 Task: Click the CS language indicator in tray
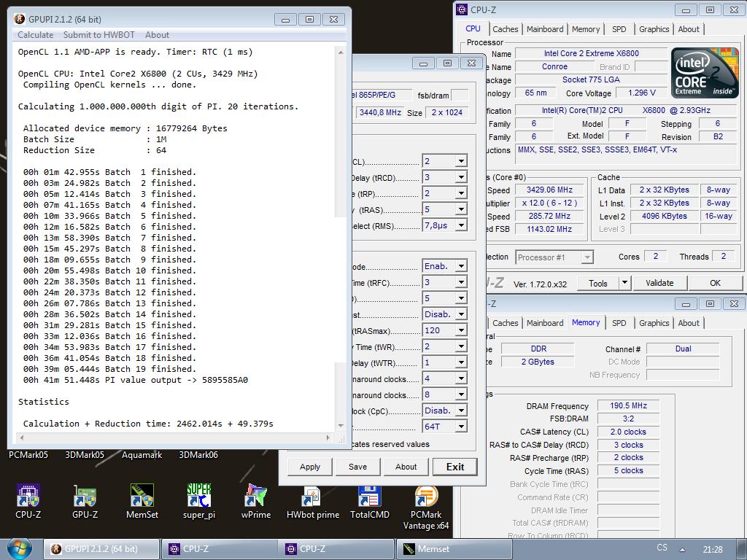[662, 548]
